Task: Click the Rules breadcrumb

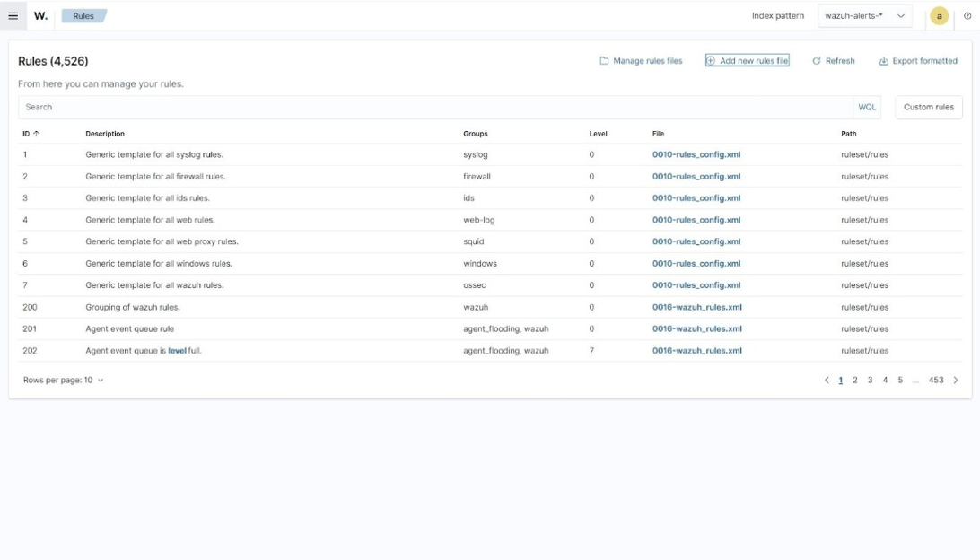Action: (83, 15)
